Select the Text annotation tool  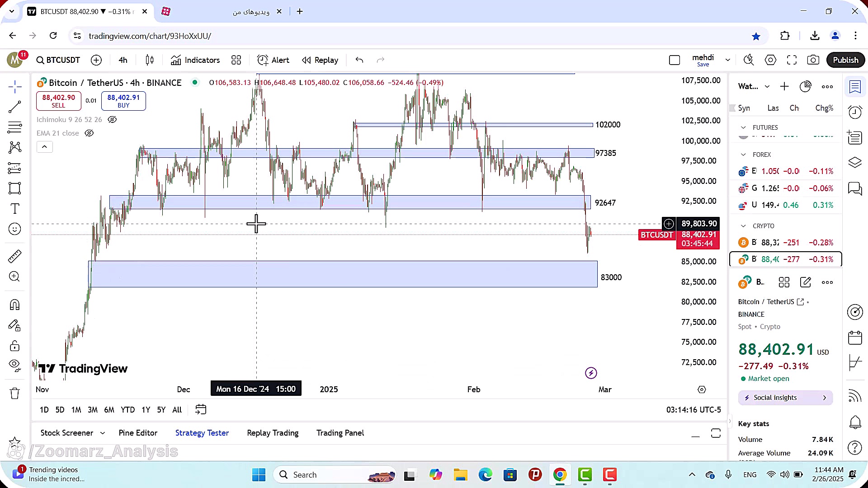14,209
